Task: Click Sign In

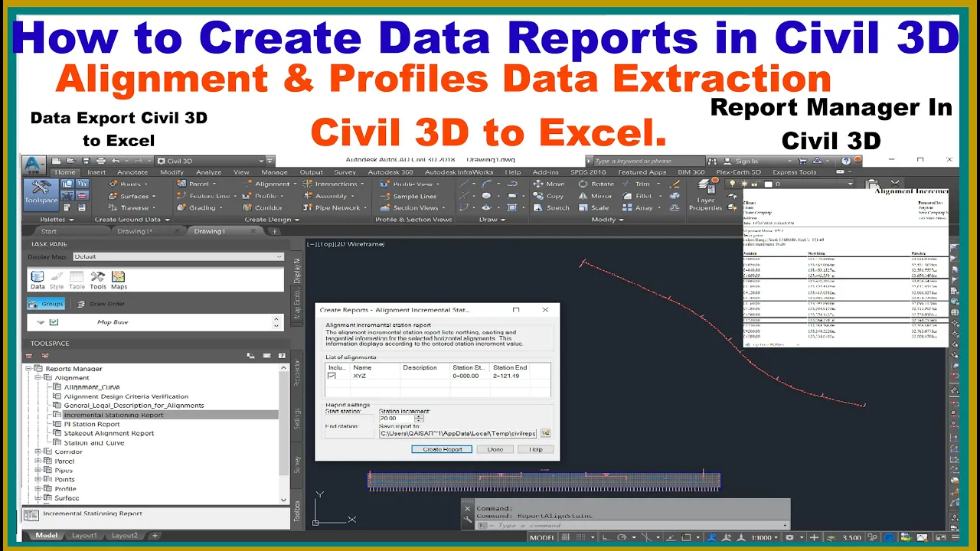Action: 746,161
